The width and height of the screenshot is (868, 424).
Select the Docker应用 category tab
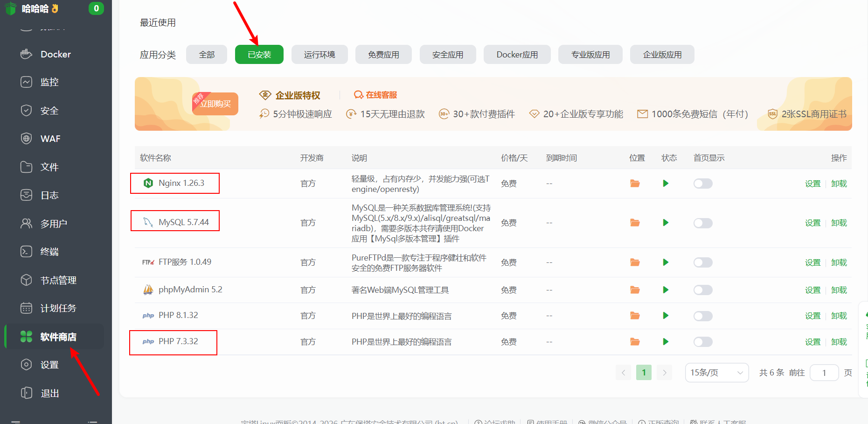[517, 55]
